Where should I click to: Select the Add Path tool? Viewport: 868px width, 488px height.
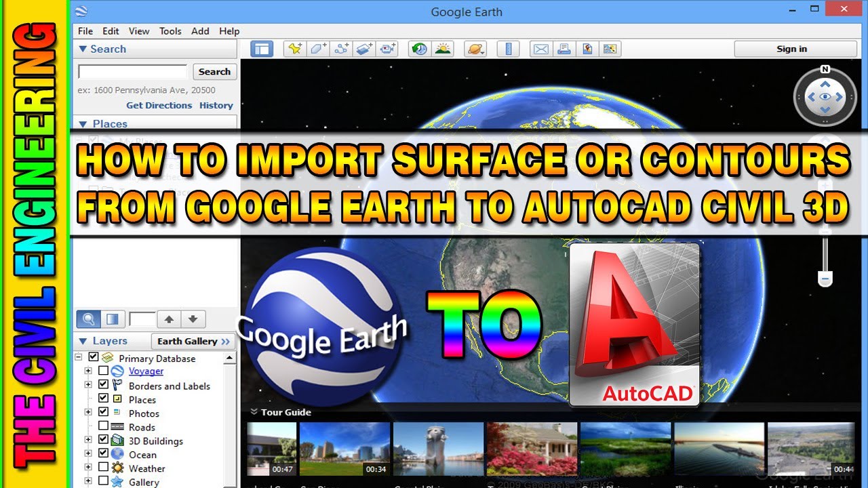341,49
